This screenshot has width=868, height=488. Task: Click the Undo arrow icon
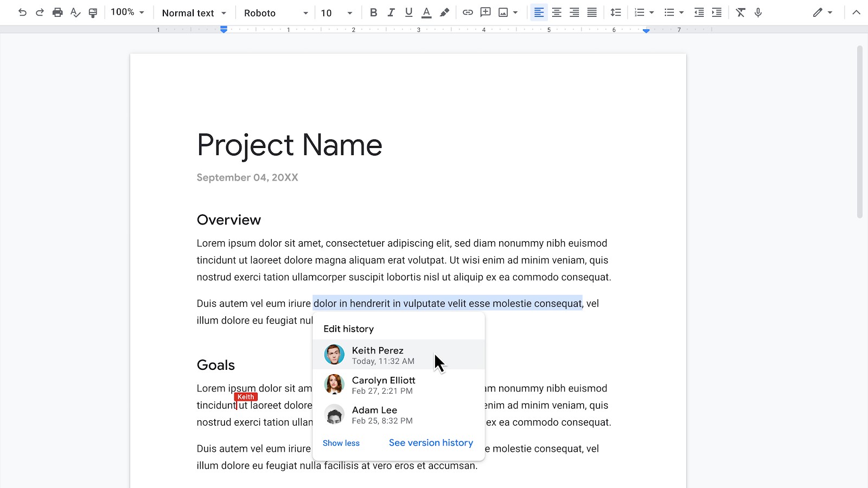[22, 12]
